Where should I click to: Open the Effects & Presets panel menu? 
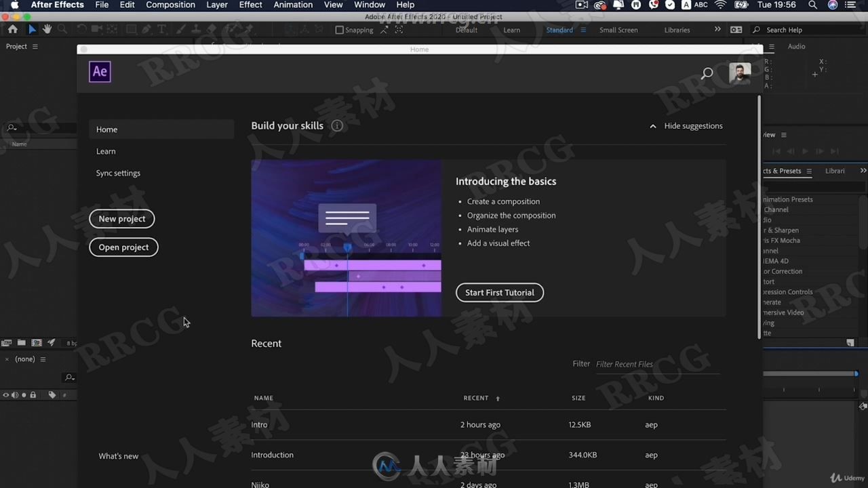pyautogui.click(x=809, y=171)
